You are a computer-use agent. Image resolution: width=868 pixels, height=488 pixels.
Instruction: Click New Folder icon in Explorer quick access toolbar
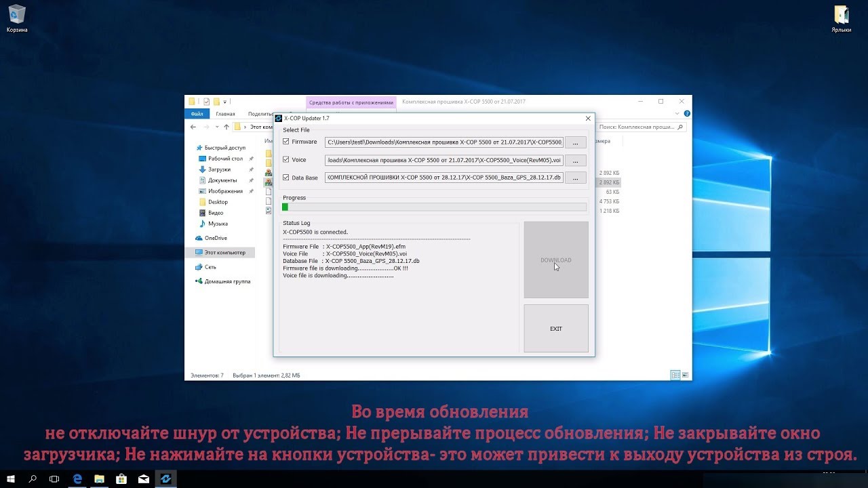coord(216,102)
